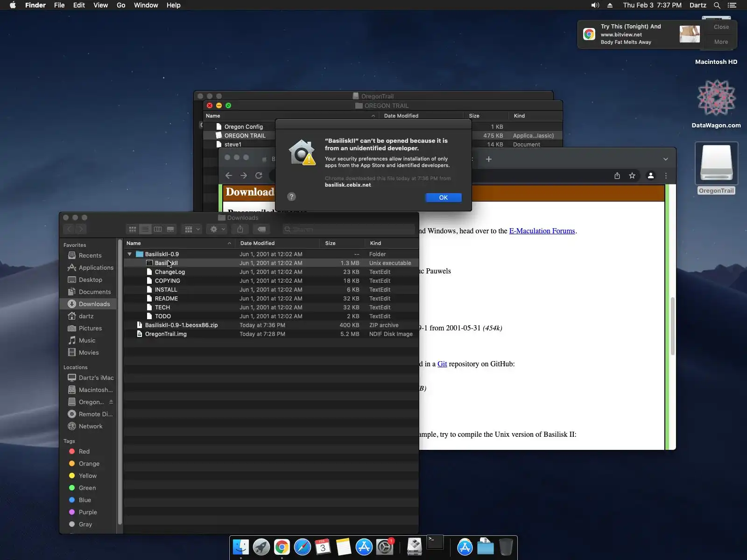Switch Downloads window to list view
The height and width of the screenshot is (560, 747).
coord(145,229)
